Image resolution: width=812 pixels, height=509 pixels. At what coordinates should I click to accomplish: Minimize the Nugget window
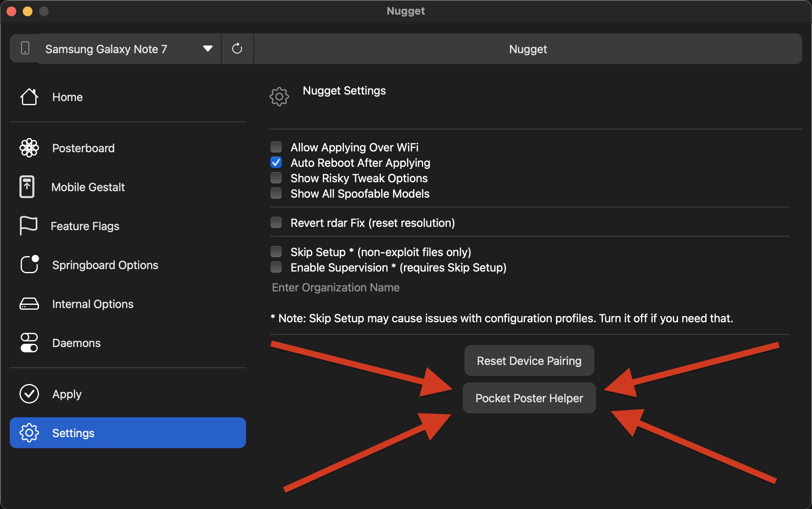coord(28,11)
